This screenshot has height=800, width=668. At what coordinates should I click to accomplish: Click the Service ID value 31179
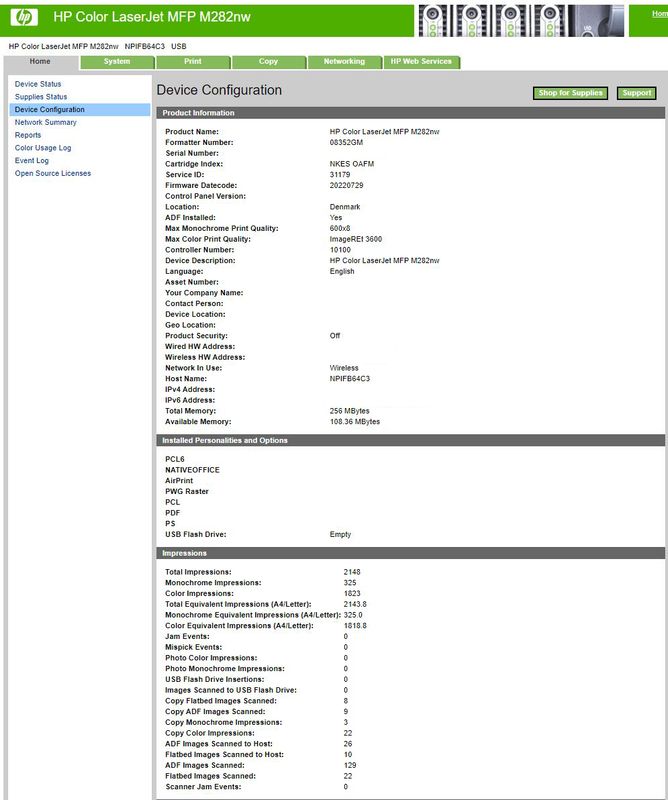pos(340,174)
